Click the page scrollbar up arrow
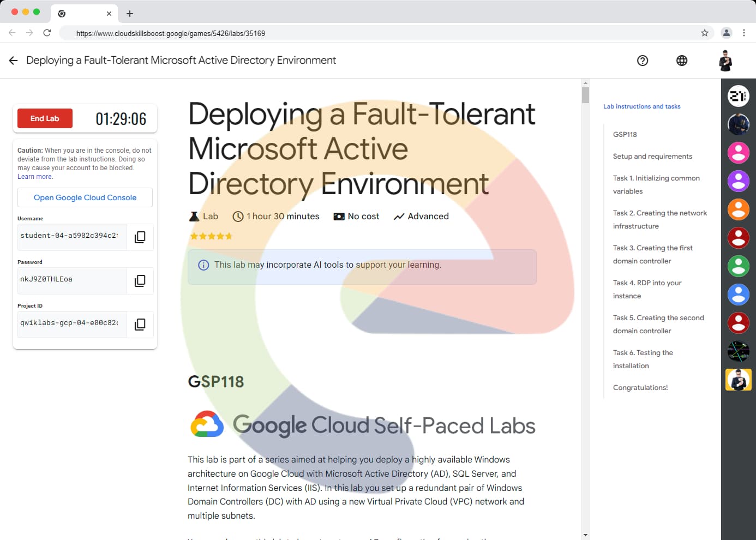The width and height of the screenshot is (756, 540). (x=585, y=83)
